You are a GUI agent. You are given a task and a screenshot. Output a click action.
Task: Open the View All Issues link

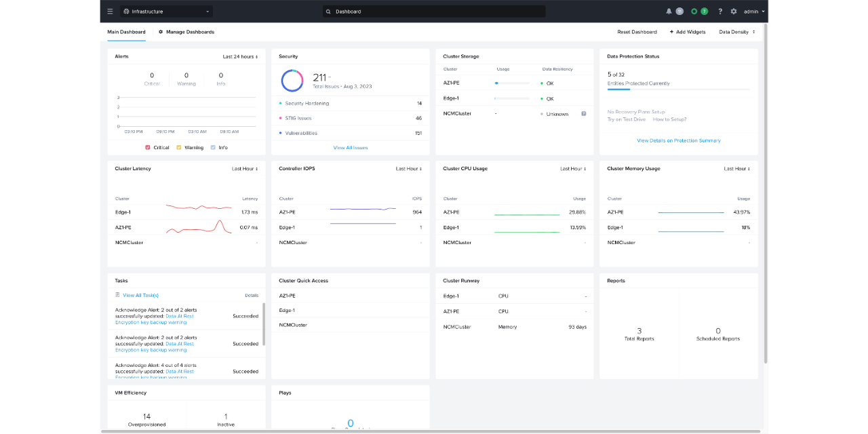point(351,148)
